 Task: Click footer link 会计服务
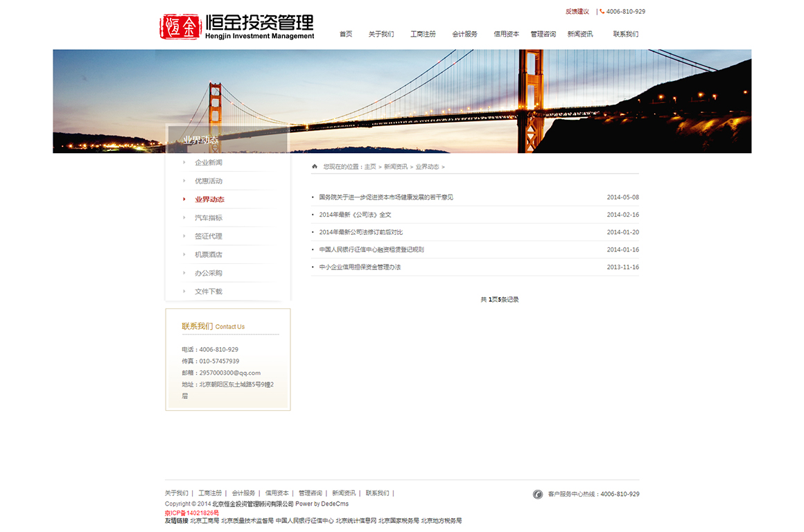243,493
